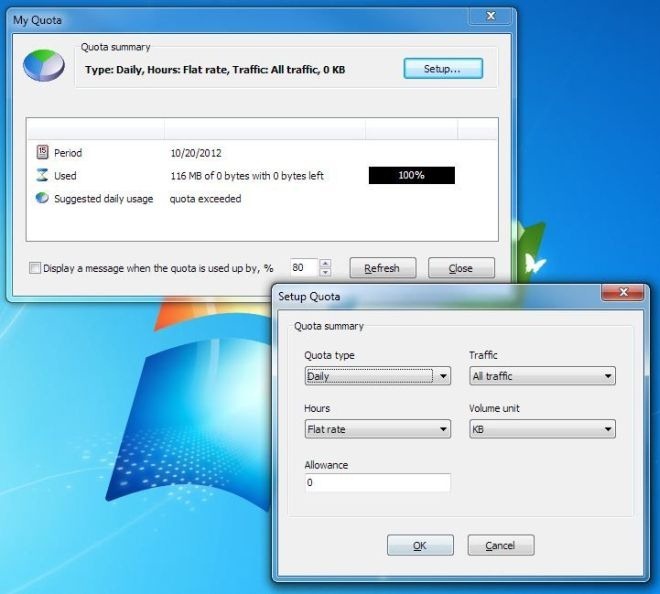Cancel the Setup Quota dialog
The height and width of the screenshot is (594, 660).
[x=501, y=546]
